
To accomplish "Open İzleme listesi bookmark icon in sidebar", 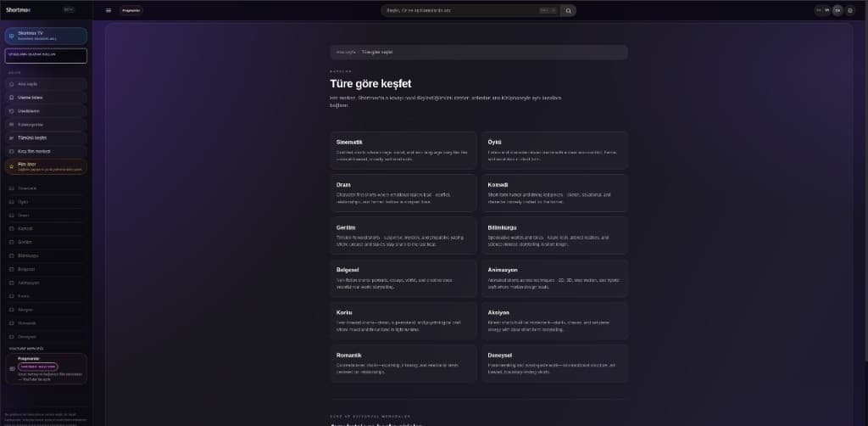I will pyautogui.click(x=12, y=98).
